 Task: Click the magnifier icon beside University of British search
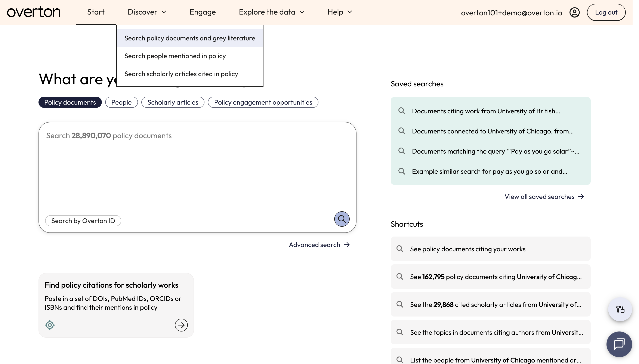[402, 111]
